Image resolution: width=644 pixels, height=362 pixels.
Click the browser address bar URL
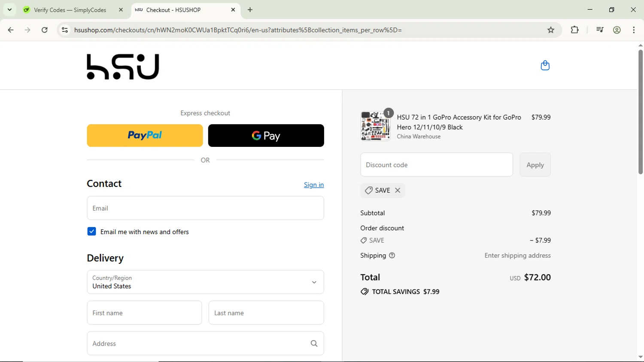[x=238, y=30]
